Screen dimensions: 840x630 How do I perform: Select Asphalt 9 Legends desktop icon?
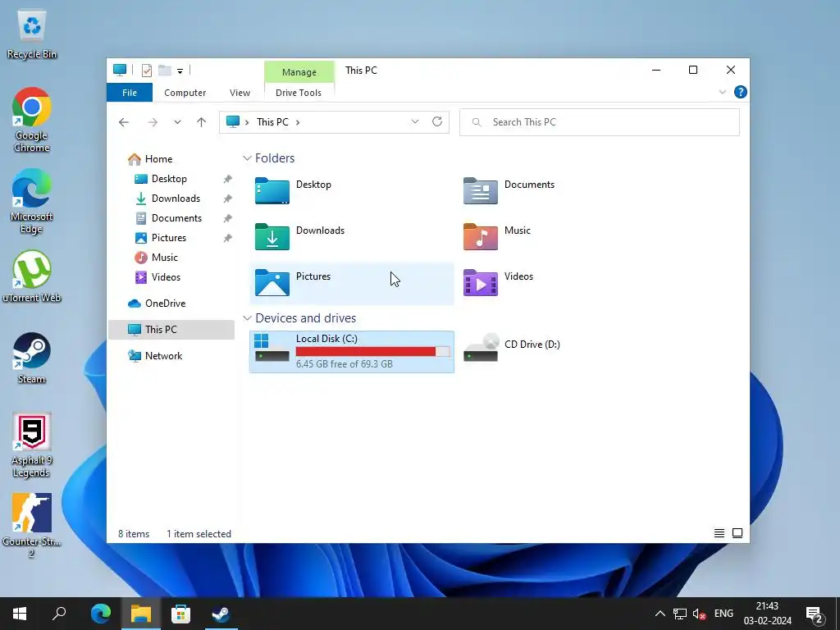[x=32, y=445]
